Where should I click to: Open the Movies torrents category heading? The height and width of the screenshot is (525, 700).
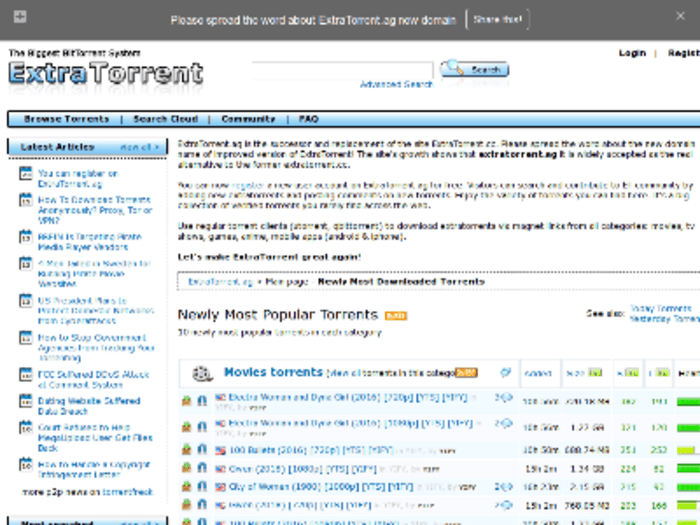tap(273, 372)
